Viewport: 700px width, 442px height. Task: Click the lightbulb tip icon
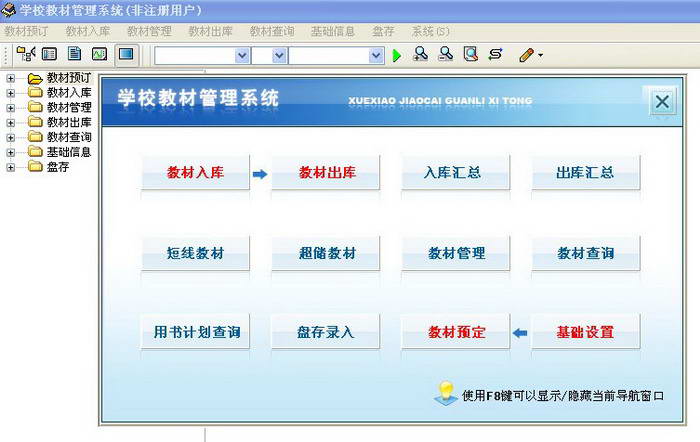click(446, 393)
